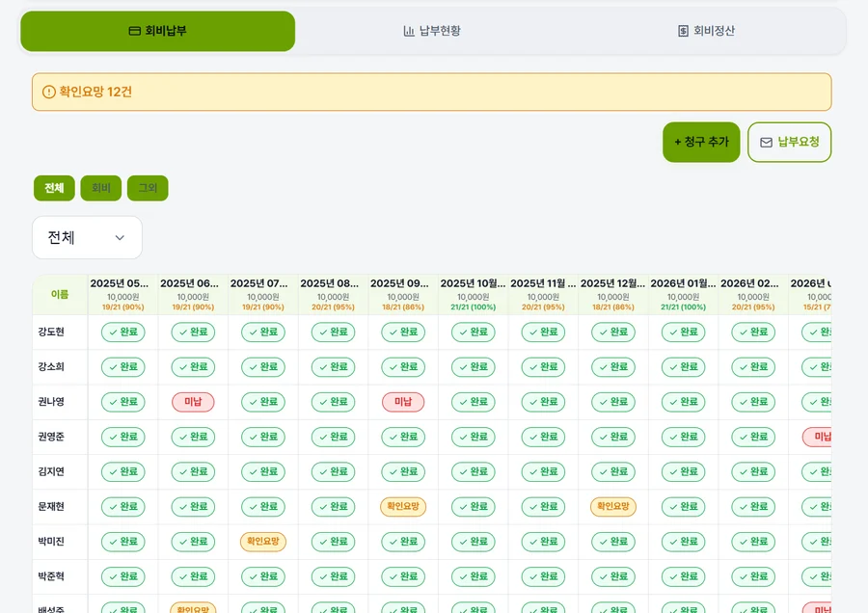Click the + 청구 추가 button
The image size is (868, 613).
[x=701, y=143]
